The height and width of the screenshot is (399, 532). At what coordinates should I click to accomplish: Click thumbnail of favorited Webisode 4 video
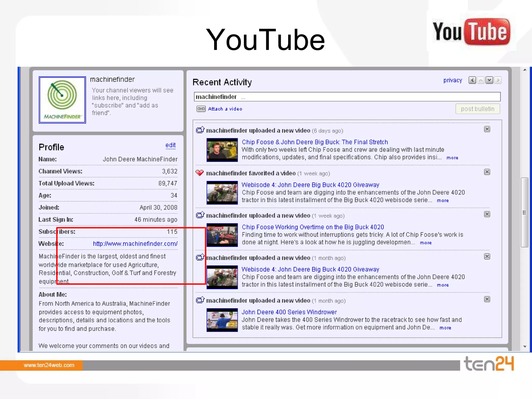pos(222,193)
